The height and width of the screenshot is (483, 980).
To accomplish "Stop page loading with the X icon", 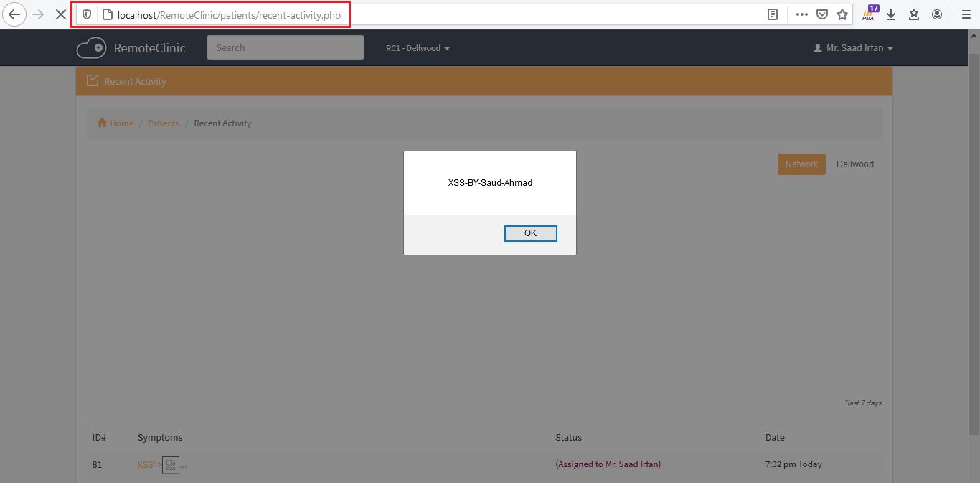I will click(61, 14).
